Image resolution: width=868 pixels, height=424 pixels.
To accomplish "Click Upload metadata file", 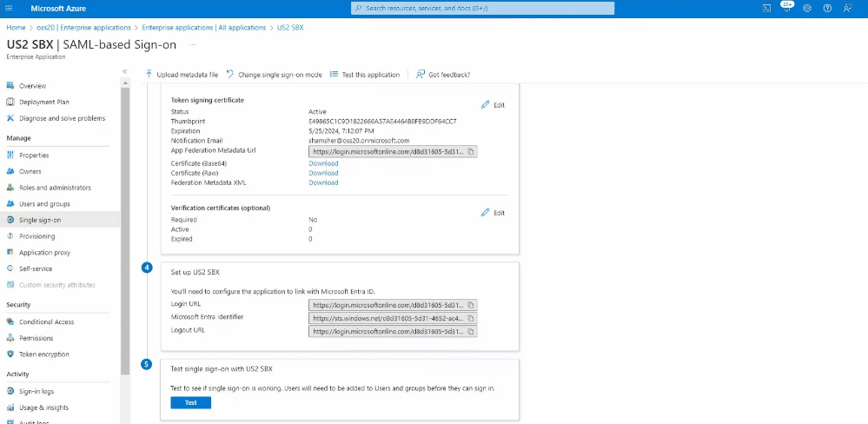I will pyautogui.click(x=182, y=74).
